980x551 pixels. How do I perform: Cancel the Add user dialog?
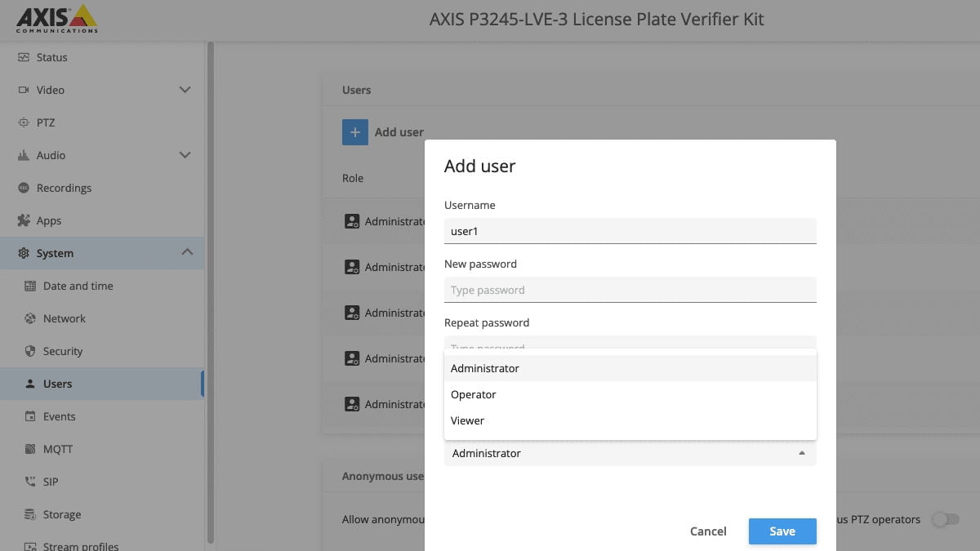[707, 531]
